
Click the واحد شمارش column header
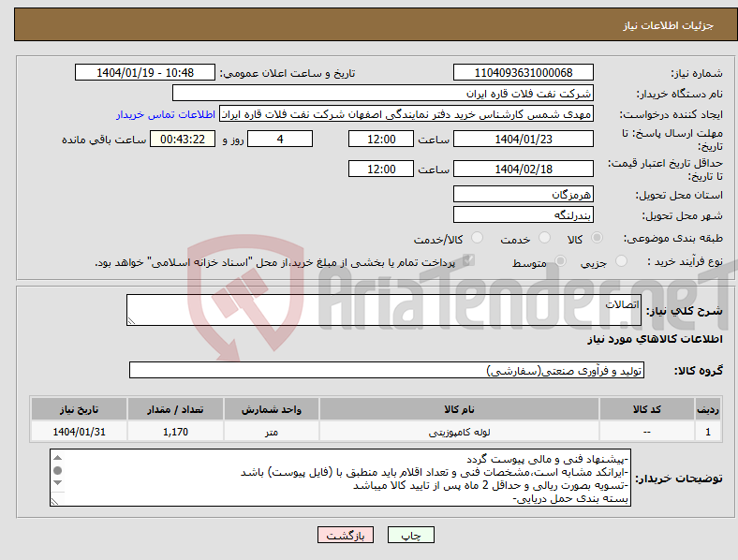point(272,409)
